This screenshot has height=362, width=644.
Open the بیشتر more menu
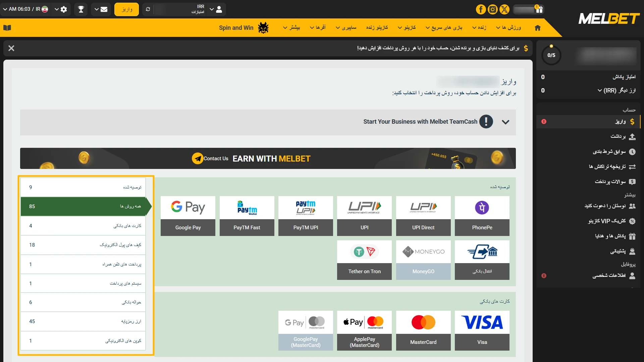(x=291, y=27)
